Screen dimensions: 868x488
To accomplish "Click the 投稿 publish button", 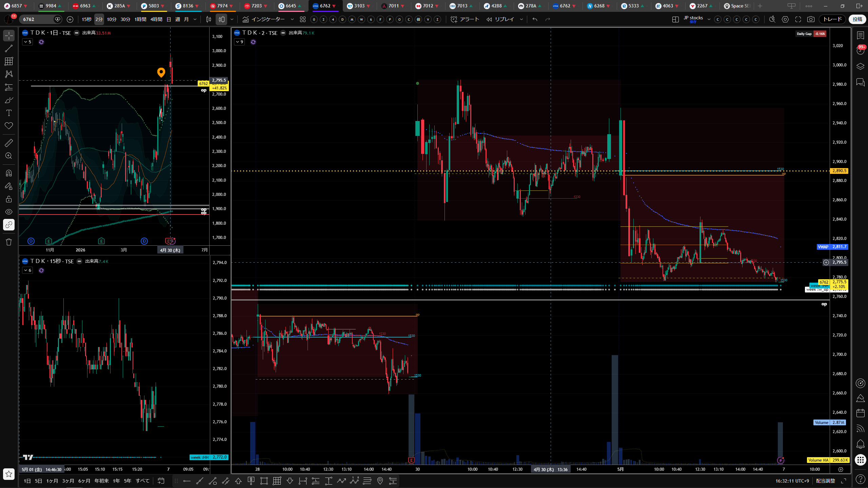I will 857,19.
